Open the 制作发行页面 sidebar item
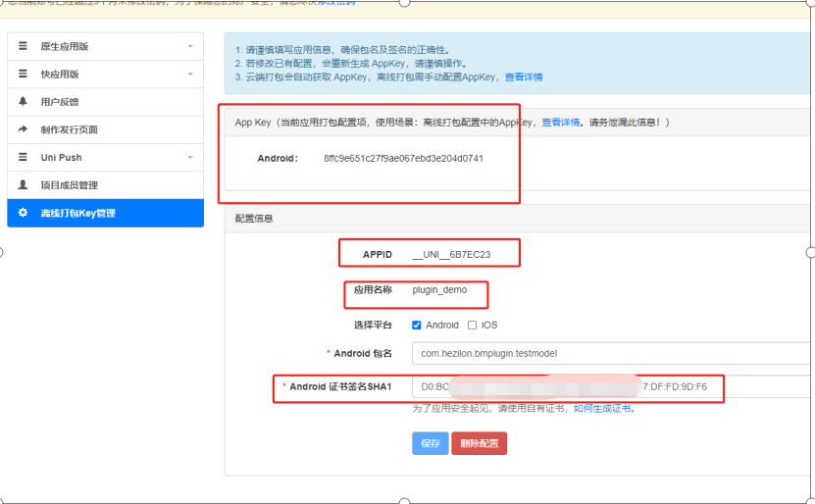The image size is (815, 504). 106,129
